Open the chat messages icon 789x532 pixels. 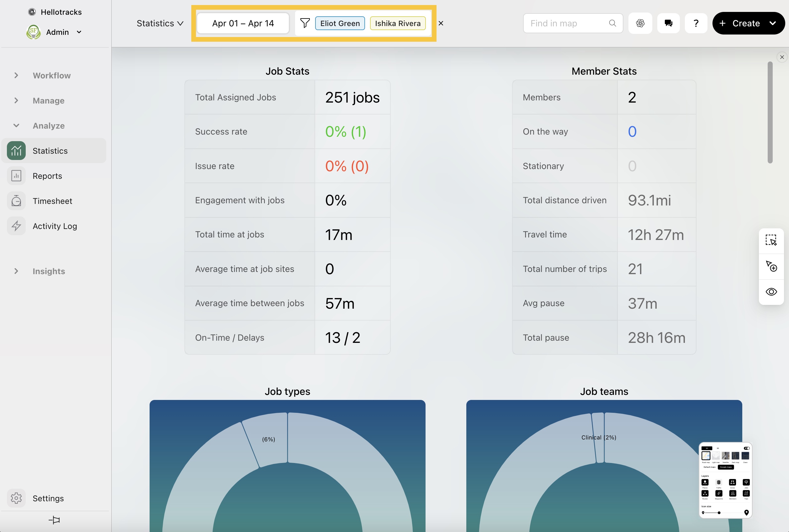[668, 23]
